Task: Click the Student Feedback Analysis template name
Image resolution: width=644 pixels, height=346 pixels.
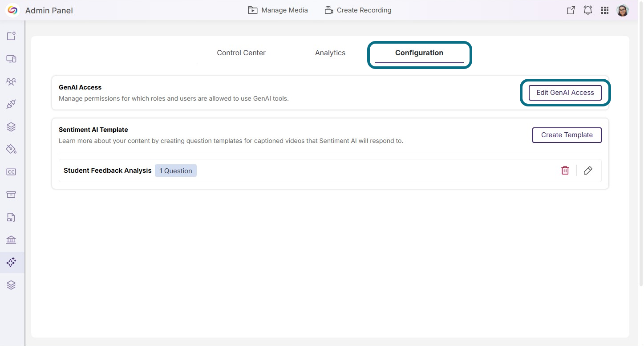Action: pos(108,171)
